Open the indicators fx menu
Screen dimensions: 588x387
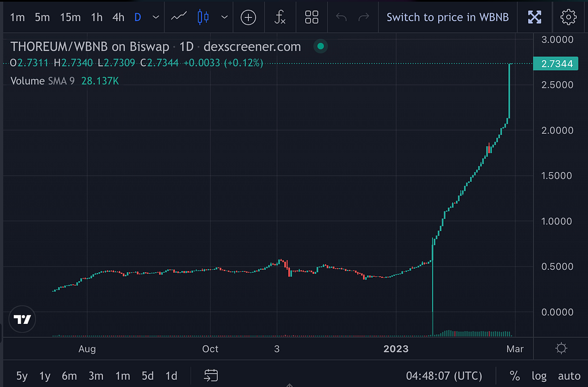click(x=280, y=17)
